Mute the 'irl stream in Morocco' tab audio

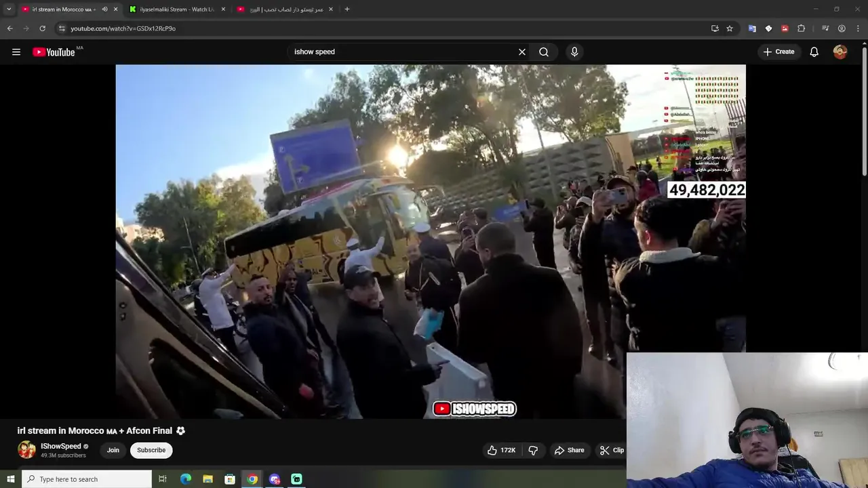104,9
